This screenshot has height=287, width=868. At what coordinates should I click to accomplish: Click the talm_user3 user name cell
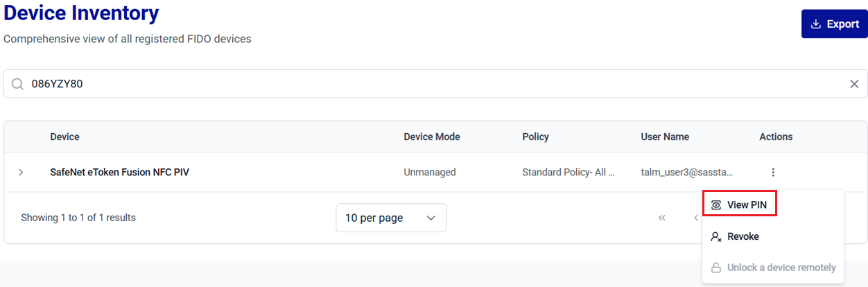686,172
